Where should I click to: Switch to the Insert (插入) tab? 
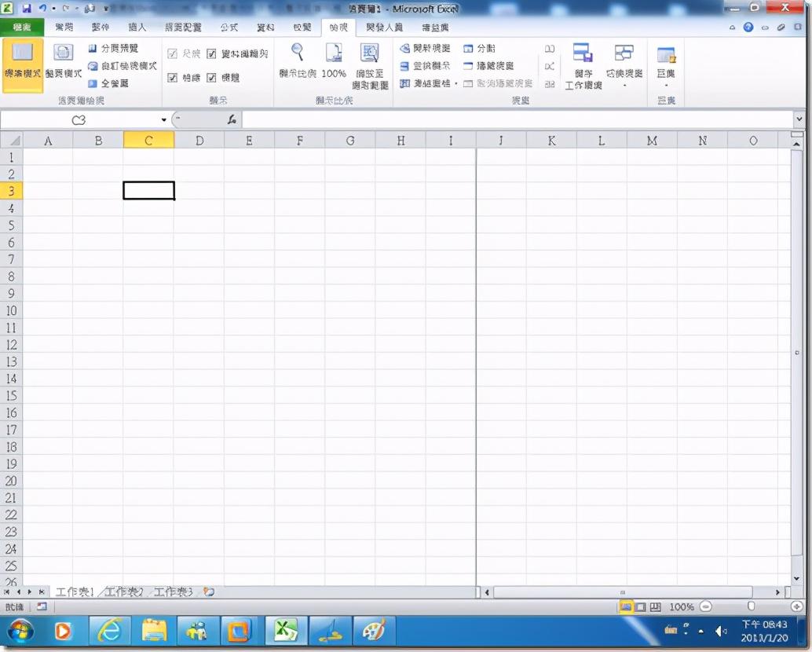(x=137, y=27)
